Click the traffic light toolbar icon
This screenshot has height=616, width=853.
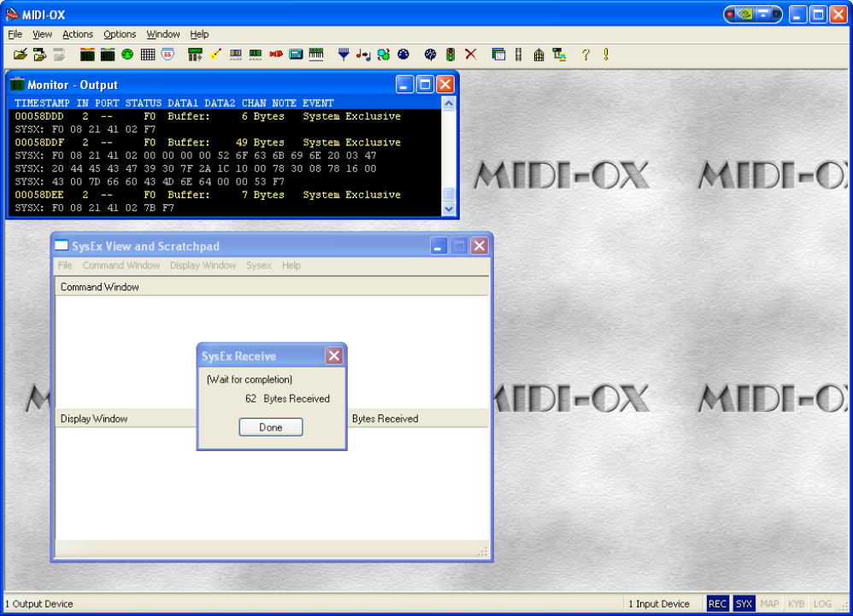450,55
